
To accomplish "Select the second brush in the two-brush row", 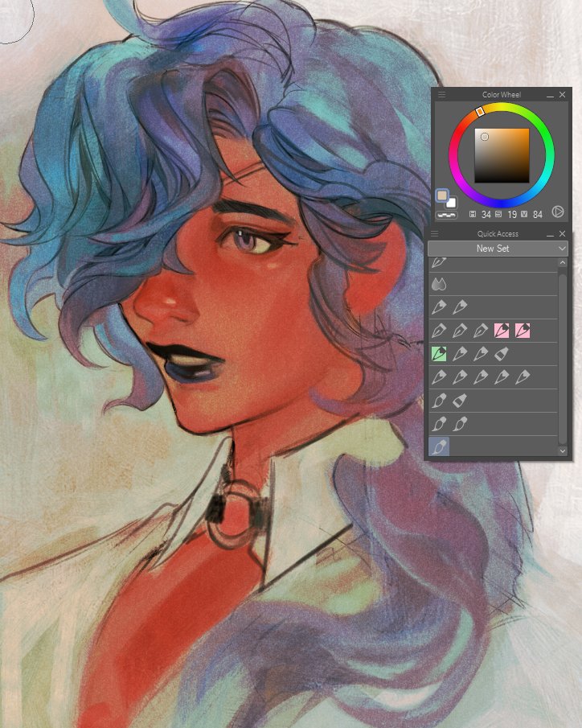I will point(460,423).
